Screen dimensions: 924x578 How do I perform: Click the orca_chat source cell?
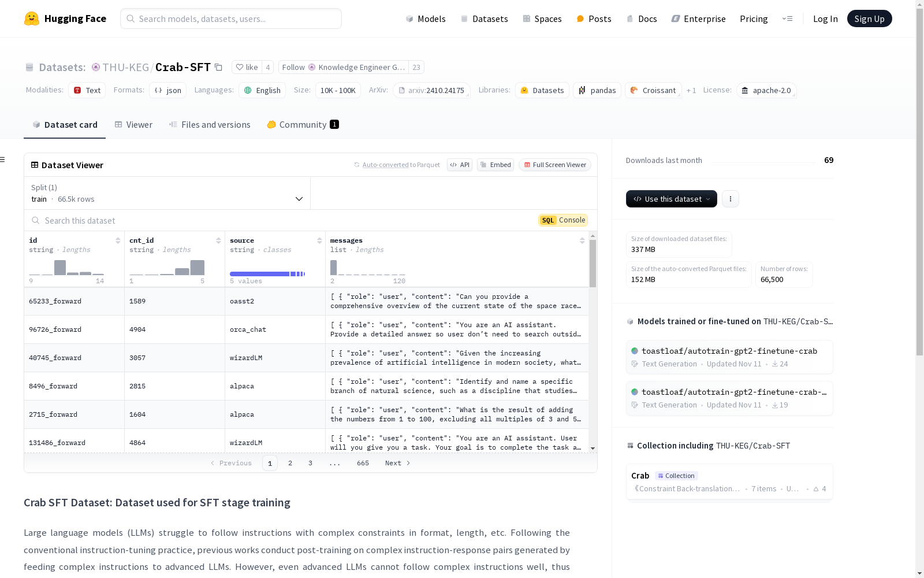[275, 329]
